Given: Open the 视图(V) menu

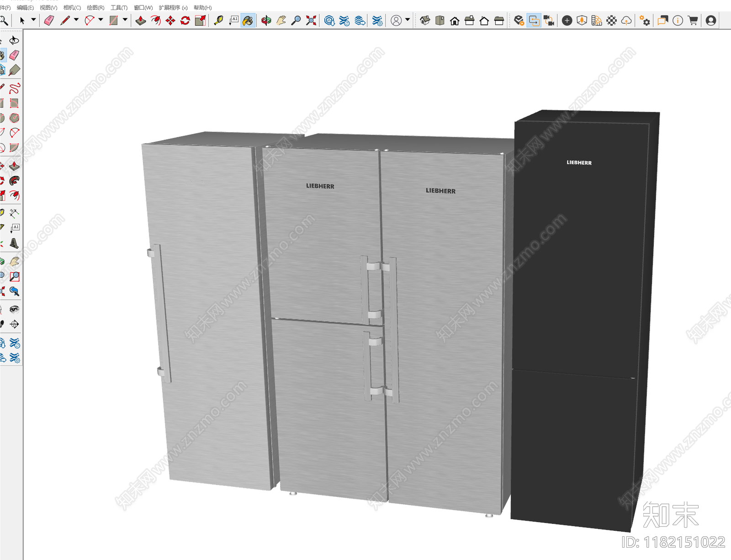Looking at the screenshot, I should tap(48, 8).
